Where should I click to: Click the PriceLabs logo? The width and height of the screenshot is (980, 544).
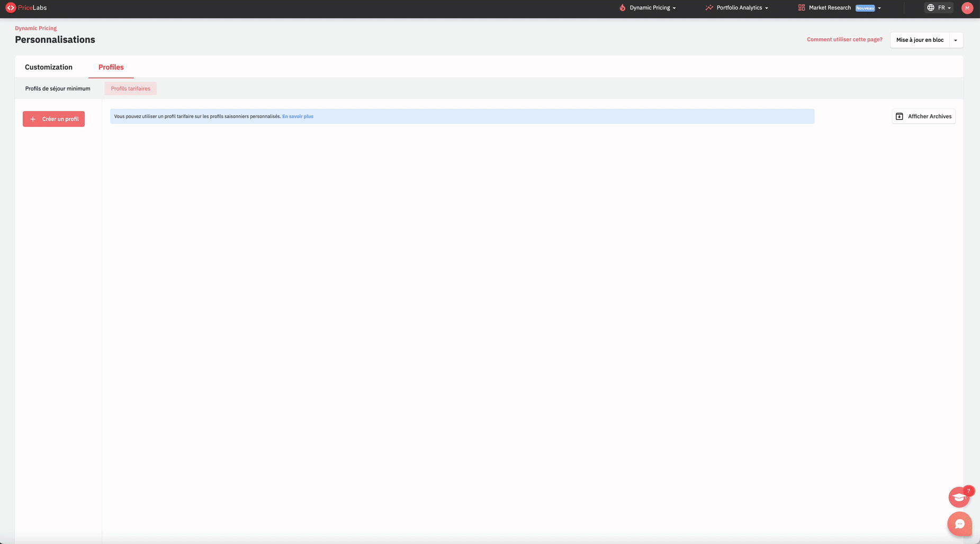(26, 8)
